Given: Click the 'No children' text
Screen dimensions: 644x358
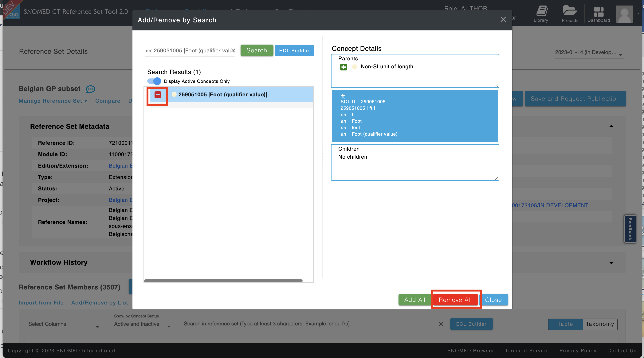Looking at the screenshot, I should 352,157.
